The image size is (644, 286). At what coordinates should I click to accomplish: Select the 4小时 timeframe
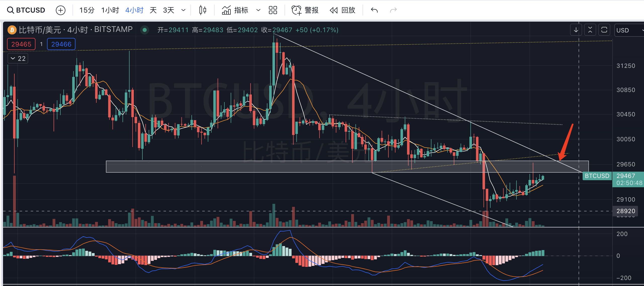tap(134, 10)
